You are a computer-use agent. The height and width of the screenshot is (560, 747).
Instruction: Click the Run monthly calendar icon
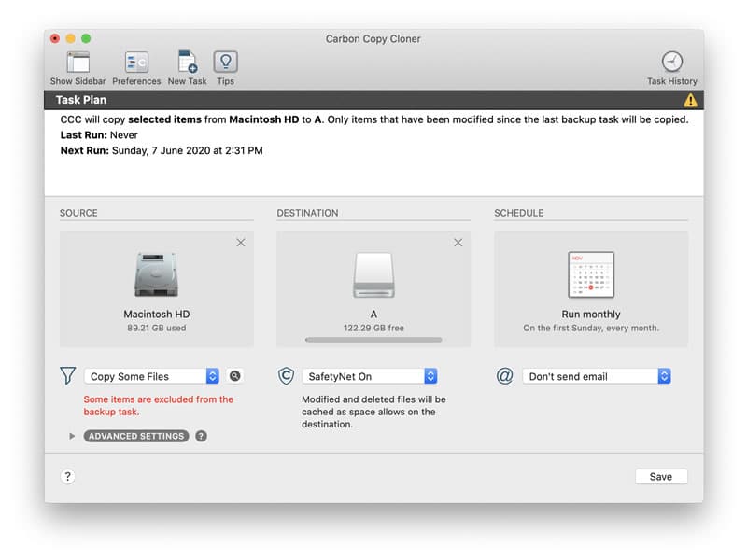[x=591, y=274]
